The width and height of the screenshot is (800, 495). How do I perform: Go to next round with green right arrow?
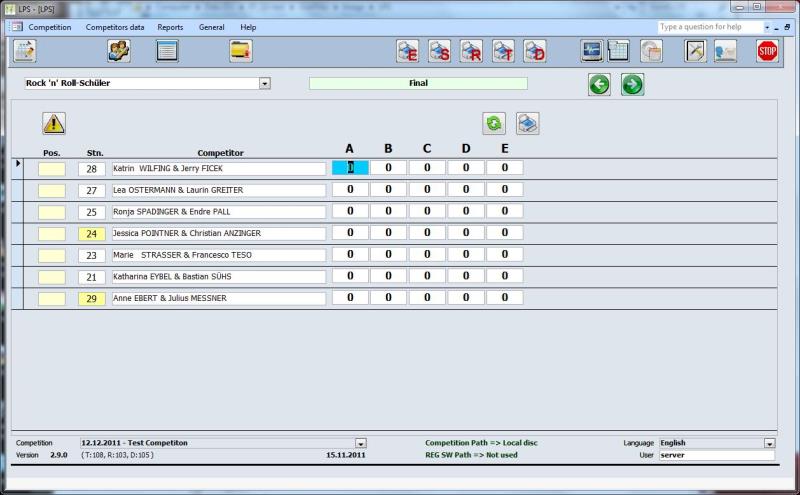pyautogui.click(x=632, y=85)
